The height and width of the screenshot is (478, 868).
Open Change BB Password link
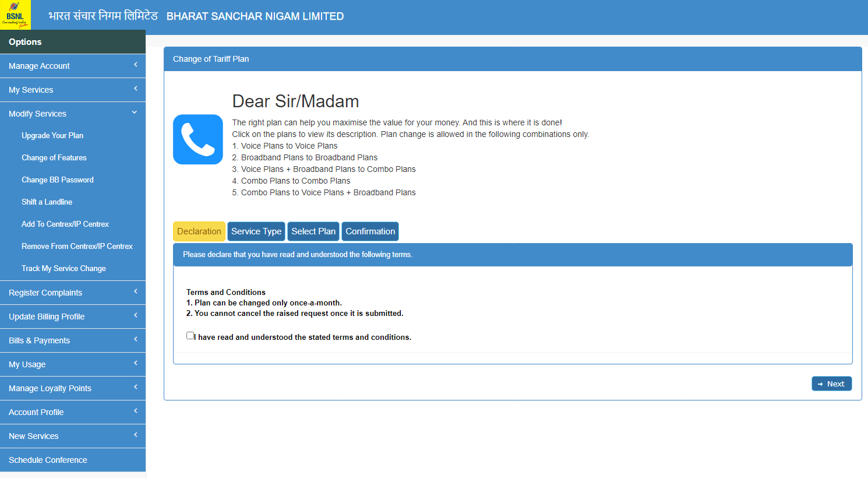point(58,180)
